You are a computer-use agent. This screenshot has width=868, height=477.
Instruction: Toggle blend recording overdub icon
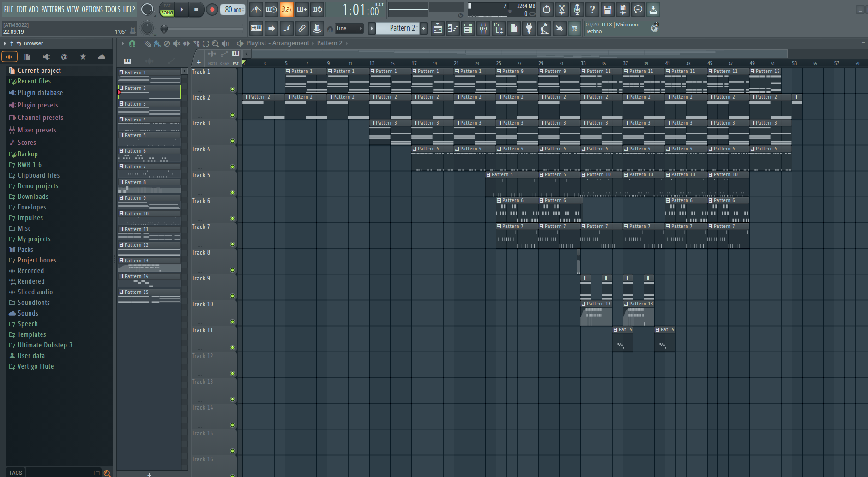[x=302, y=9]
